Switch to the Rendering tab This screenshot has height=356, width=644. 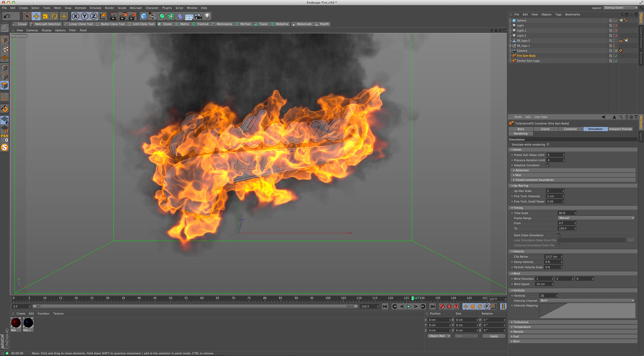coord(521,134)
